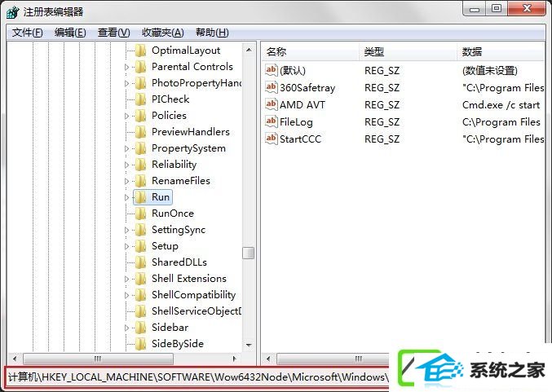Click the AMD AVT value icon

271,104
